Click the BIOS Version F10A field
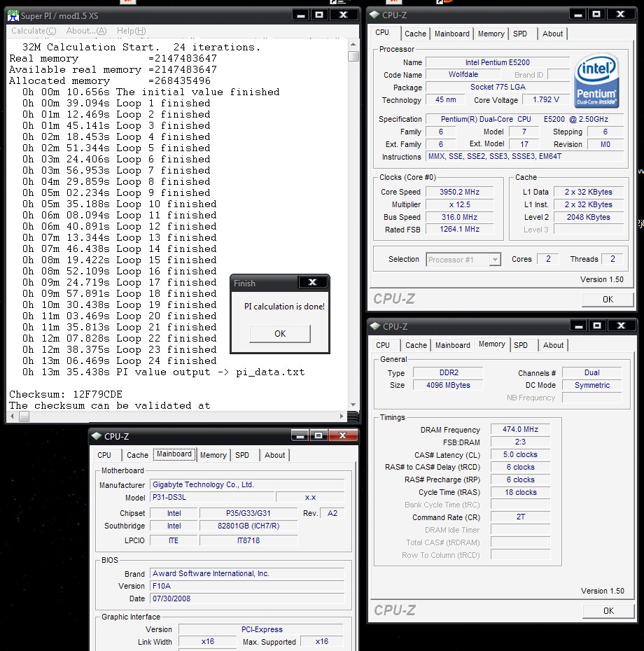 [247, 586]
